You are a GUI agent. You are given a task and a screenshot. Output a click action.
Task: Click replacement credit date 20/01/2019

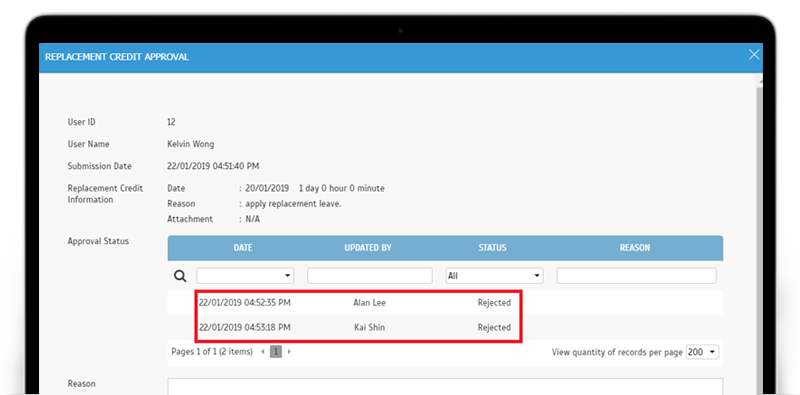pos(267,188)
